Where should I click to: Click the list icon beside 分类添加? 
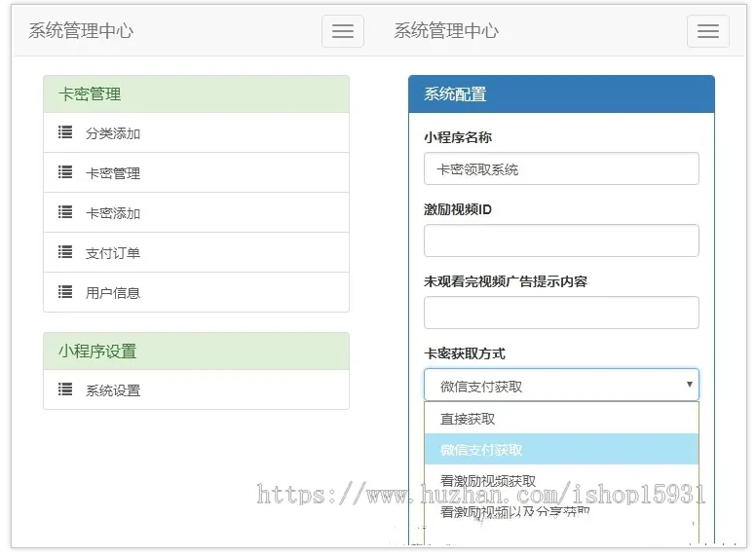coord(65,132)
